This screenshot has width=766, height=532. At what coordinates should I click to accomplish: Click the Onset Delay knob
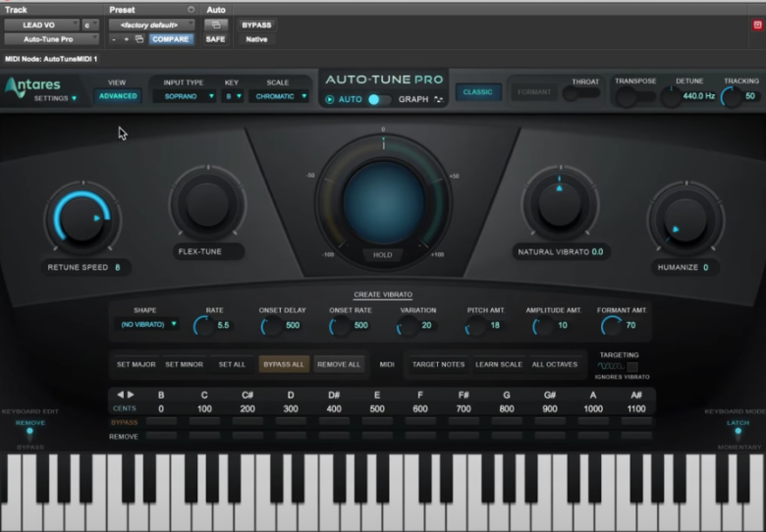[x=271, y=326]
